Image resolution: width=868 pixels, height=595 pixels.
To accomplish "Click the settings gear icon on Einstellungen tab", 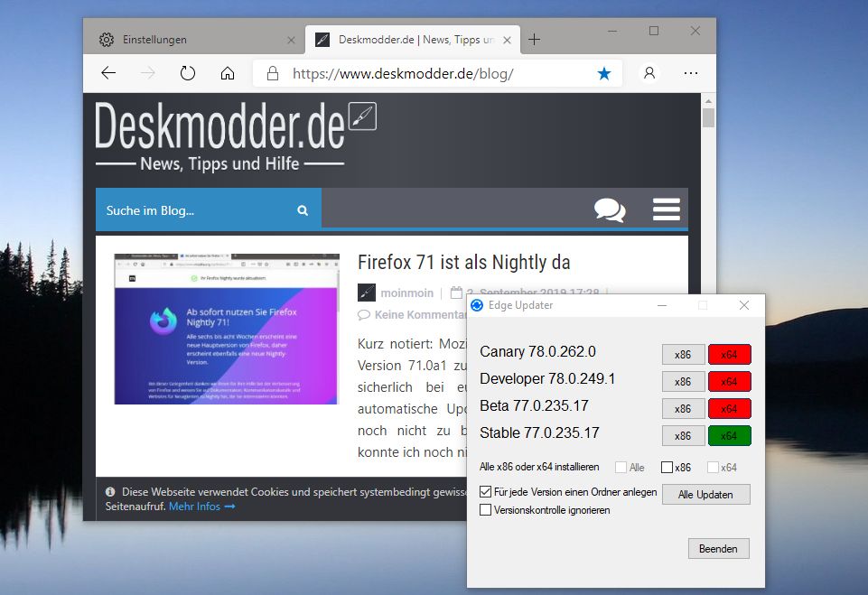I will coord(107,40).
